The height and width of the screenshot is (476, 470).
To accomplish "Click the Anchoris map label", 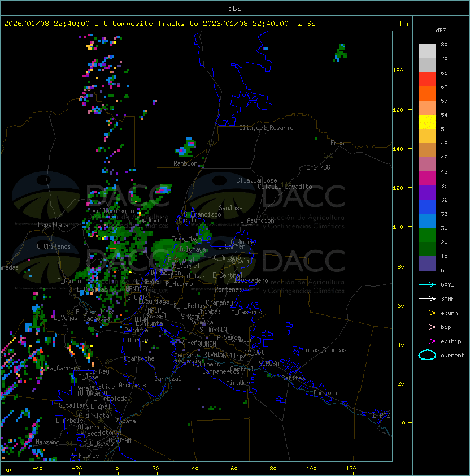I will pos(132,385).
